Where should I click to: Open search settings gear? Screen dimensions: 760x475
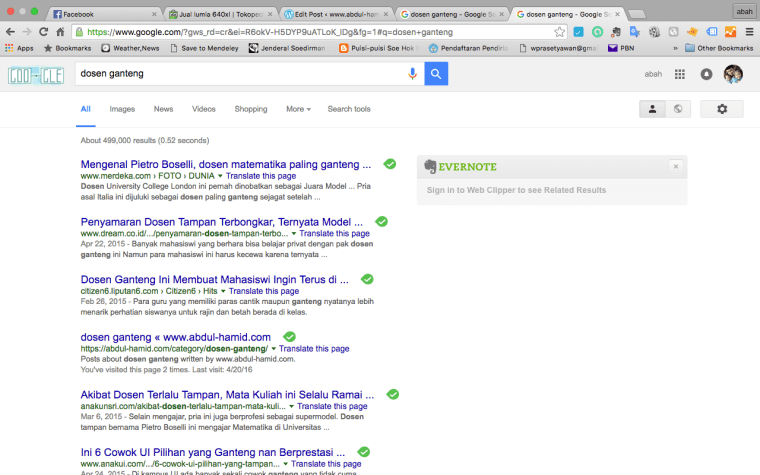pyautogui.click(x=721, y=109)
